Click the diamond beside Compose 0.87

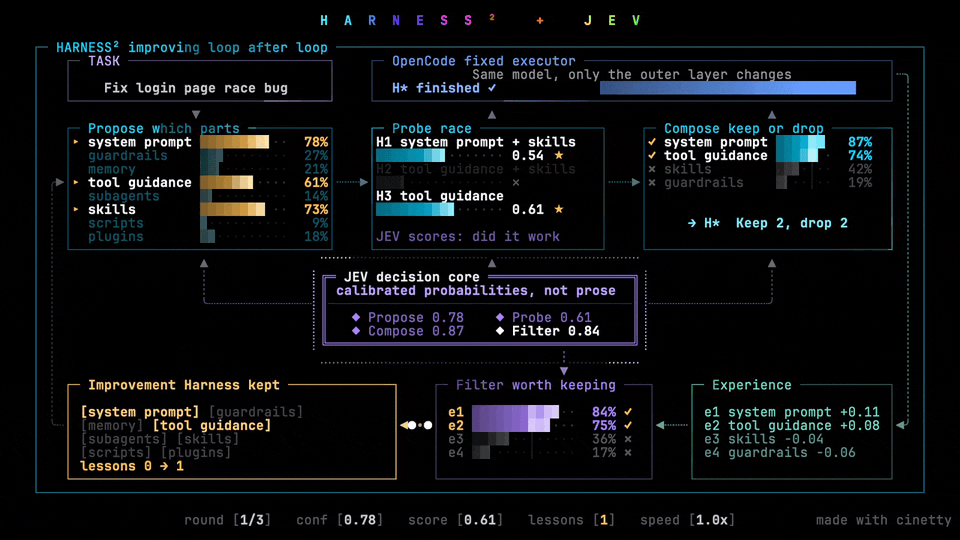(356, 331)
